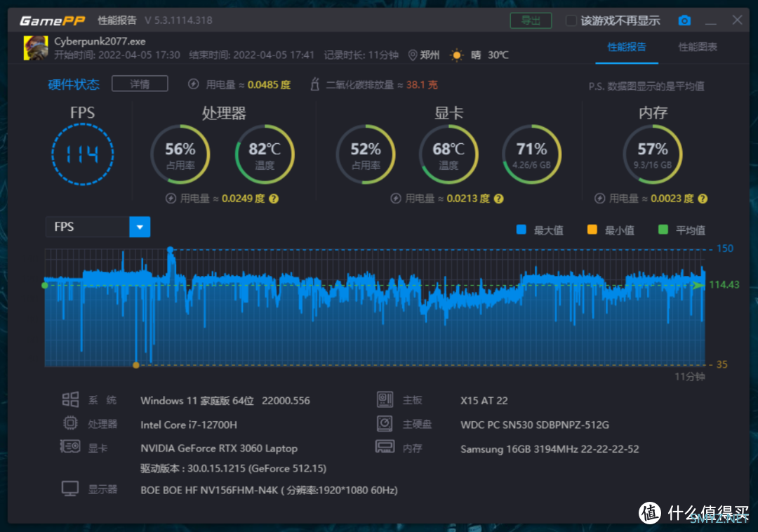Viewport: 758px width, 532px height.
Task: Click the 导出 export button
Action: (531, 20)
